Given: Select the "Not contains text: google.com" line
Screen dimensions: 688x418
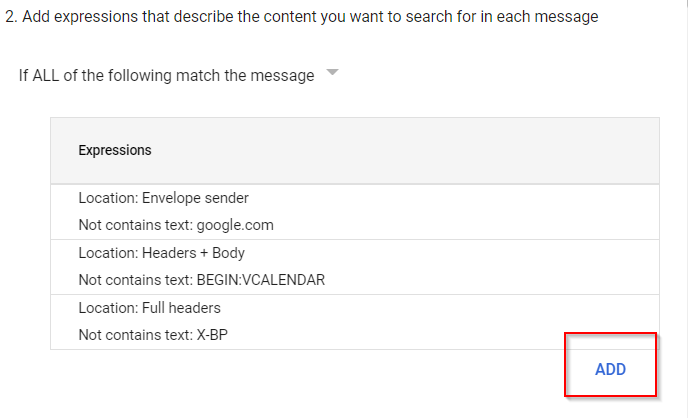Looking at the screenshot, I should 176,225.
